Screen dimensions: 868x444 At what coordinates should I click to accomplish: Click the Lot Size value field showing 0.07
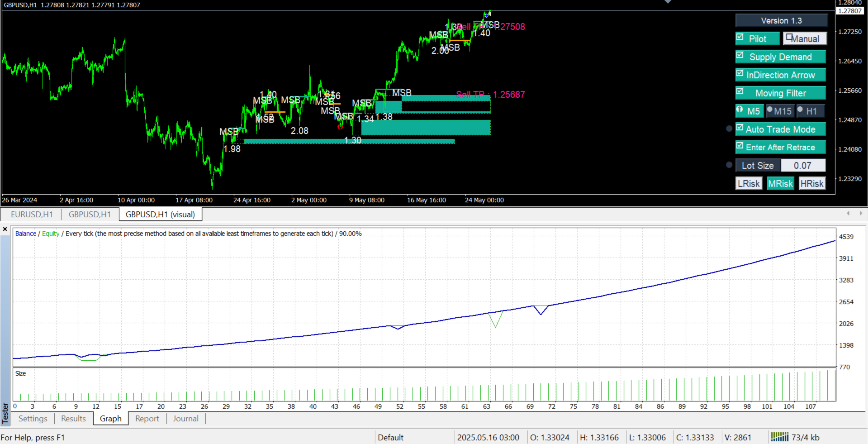pos(804,165)
